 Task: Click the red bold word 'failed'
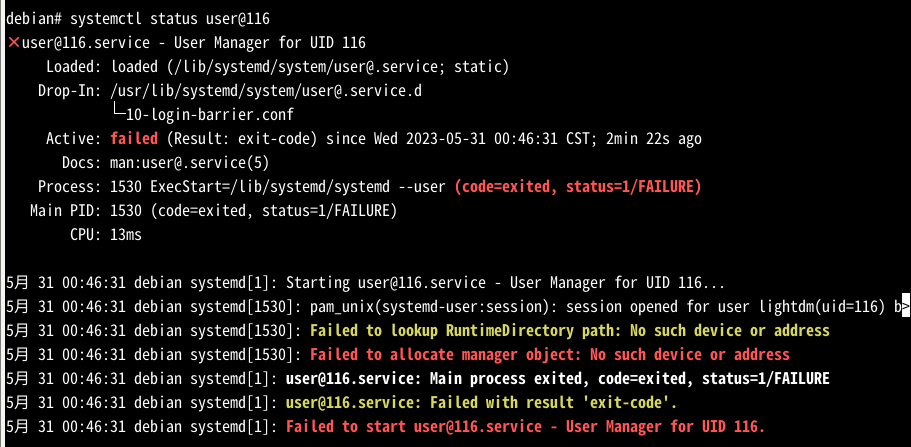click(134, 139)
